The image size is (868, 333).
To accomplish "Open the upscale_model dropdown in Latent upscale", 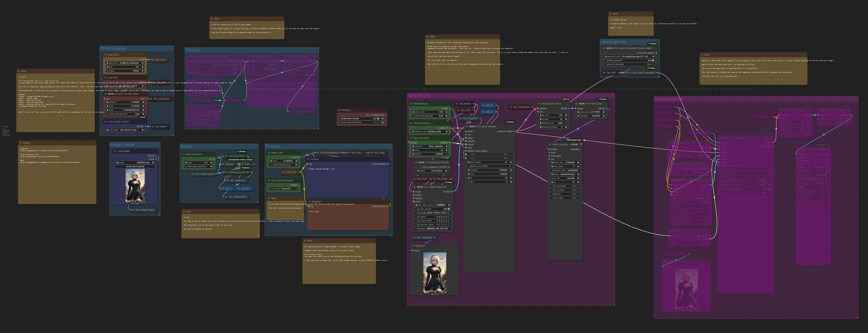I will 630,56.
